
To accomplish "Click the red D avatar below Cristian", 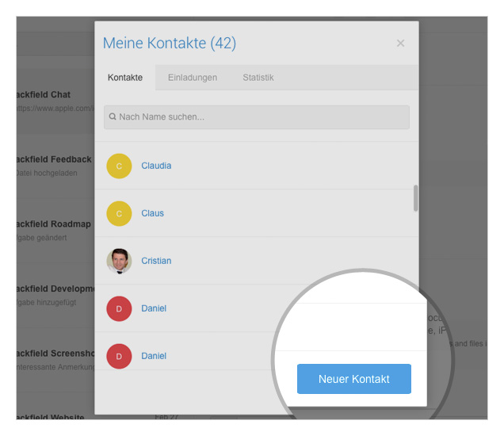I will click(x=119, y=308).
